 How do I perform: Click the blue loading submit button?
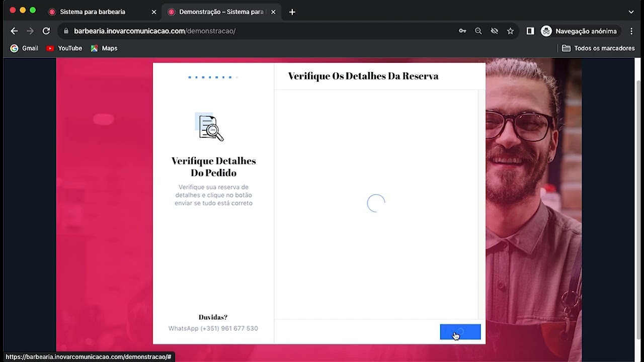point(460,332)
